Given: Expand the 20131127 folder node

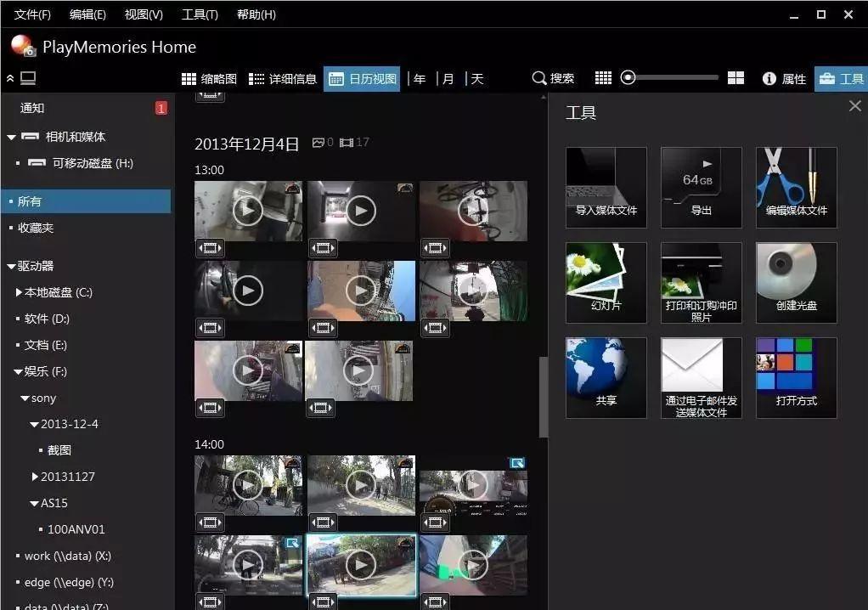Looking at the screenshot, I should 35,477.
